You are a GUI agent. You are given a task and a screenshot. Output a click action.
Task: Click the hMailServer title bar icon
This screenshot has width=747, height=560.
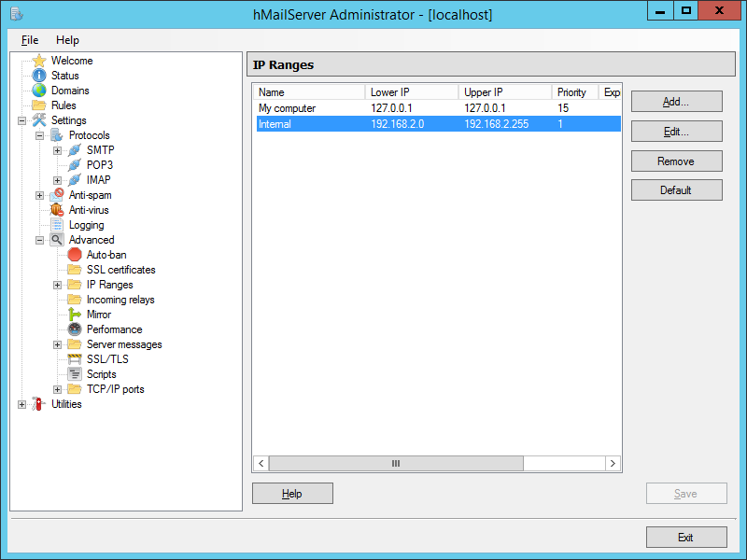[x=17, y=14]
